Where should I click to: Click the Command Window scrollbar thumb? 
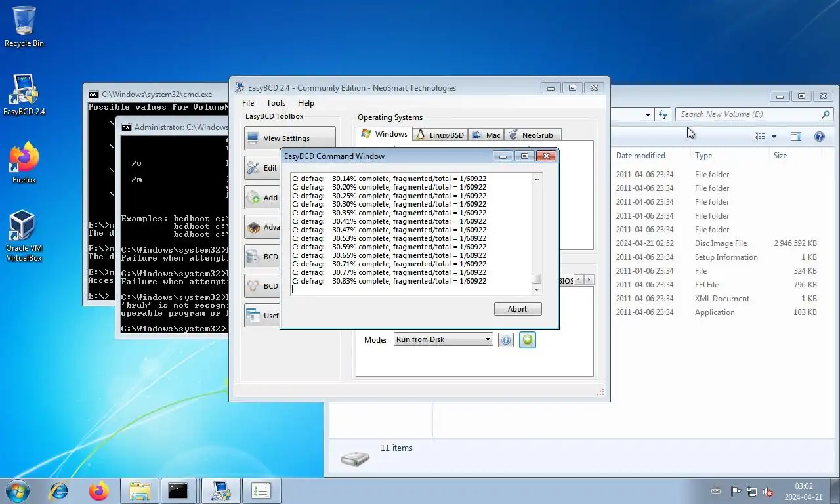pyautogui.click(x=537, y=278)
